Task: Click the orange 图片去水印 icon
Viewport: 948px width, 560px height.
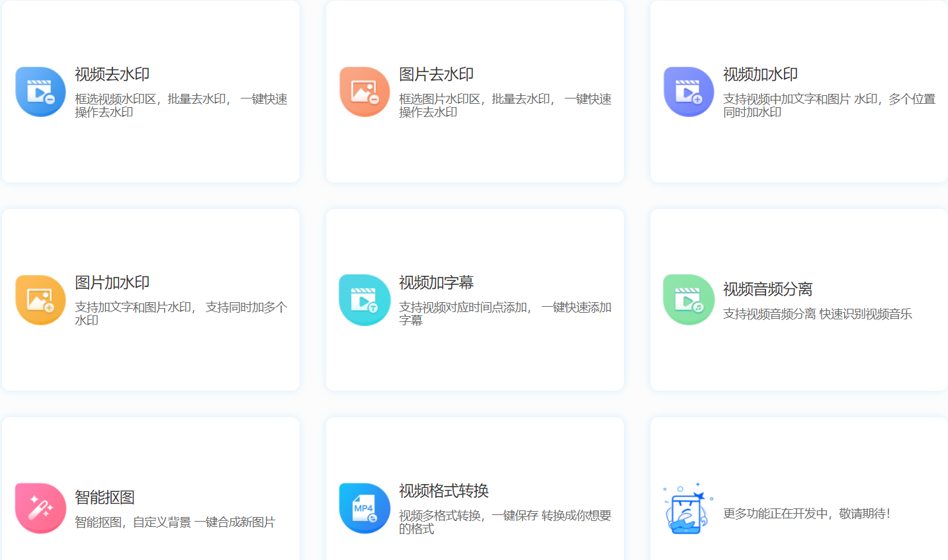Action: (365, 92)
